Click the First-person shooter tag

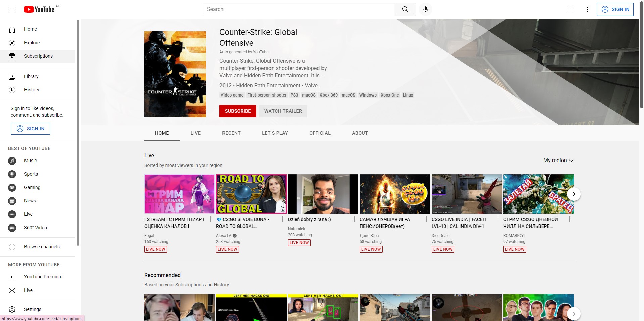pyautogui.click(x=267, y=95)
